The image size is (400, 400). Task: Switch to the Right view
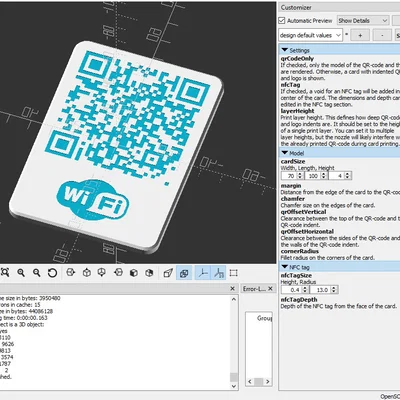pos(71,273)
